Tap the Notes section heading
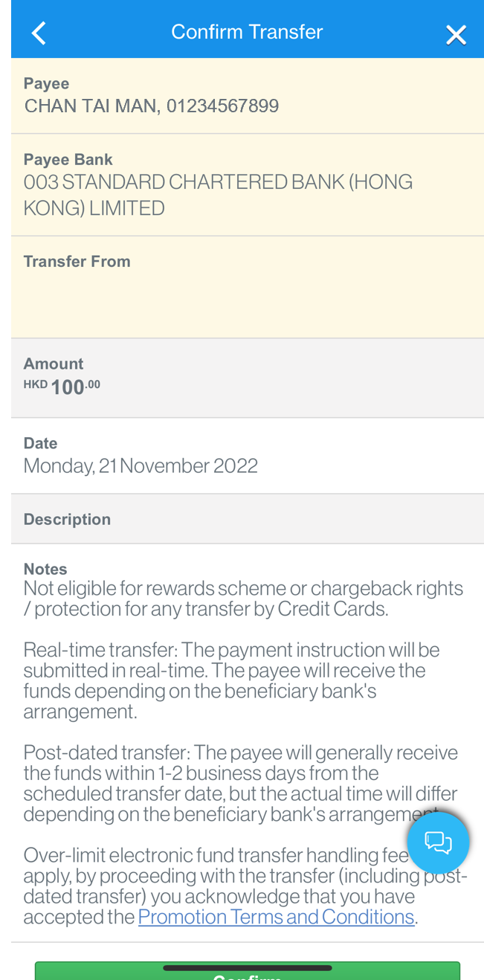484x980 pixels. (45, 569)
